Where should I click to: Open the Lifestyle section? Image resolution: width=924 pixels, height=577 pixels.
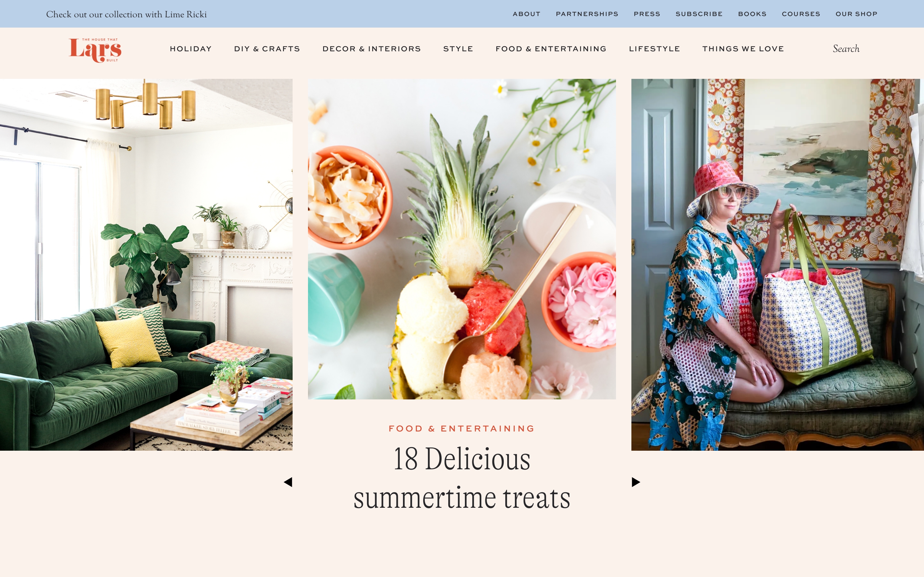pyautogui.click(x=654, y=49)
